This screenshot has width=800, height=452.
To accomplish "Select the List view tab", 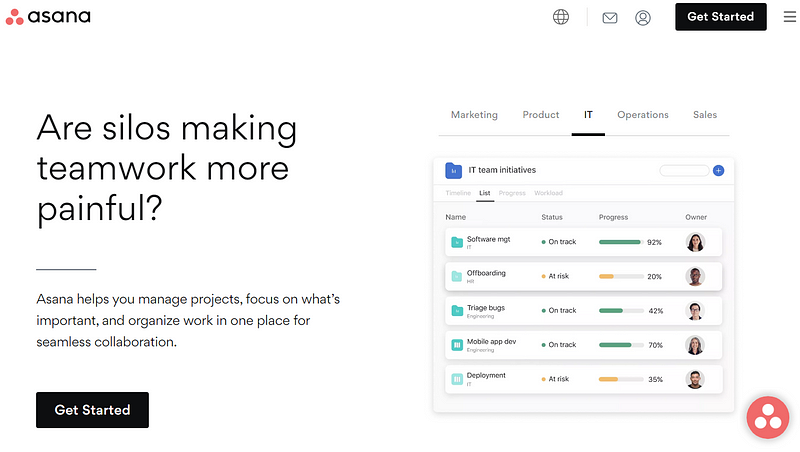I will [x=485, y=193].
